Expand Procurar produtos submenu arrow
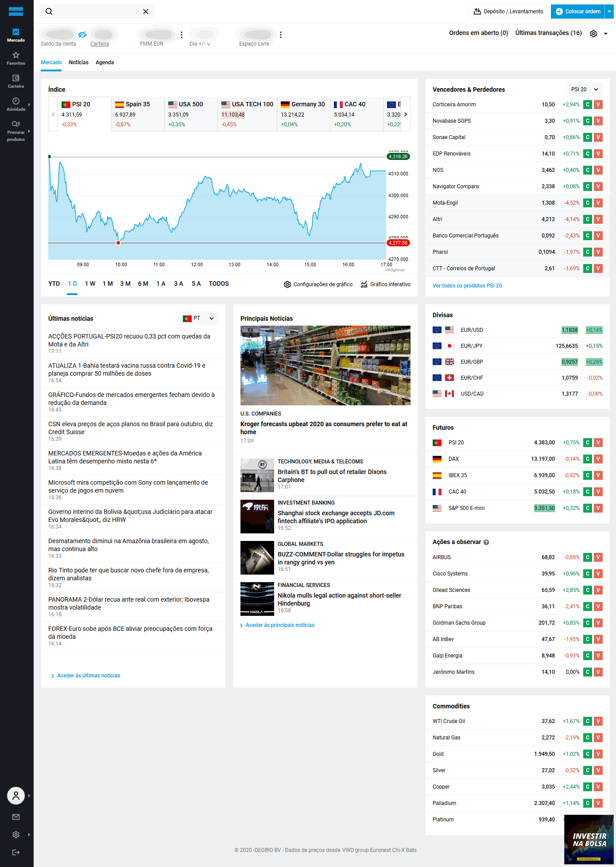 (29, 131)
